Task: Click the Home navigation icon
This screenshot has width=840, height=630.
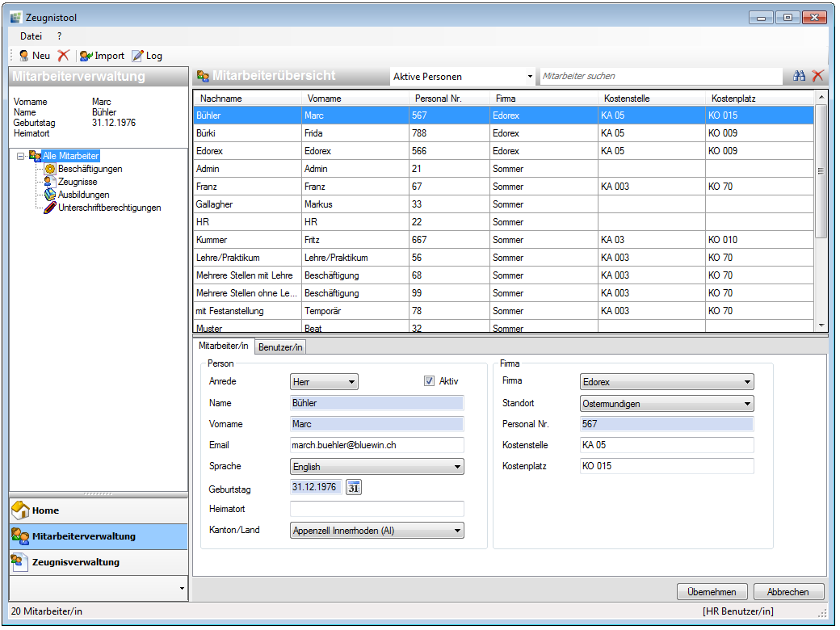Action: click(20, 510)
